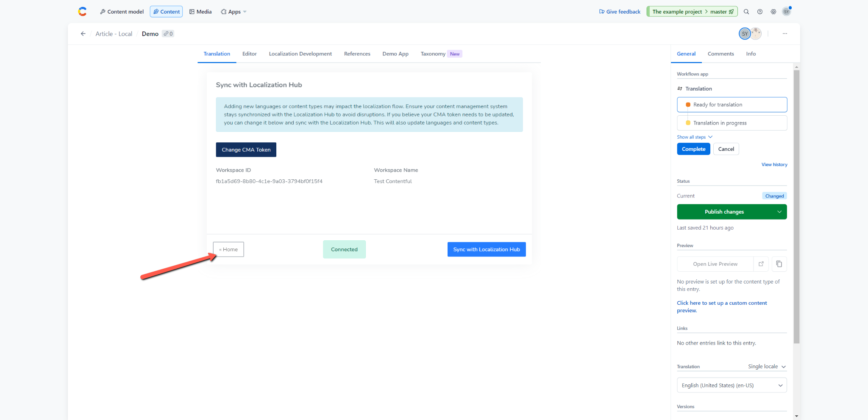Switch to the Localization Development tab
The height and width of the screenshot is (420, 868).
point(300,54)
